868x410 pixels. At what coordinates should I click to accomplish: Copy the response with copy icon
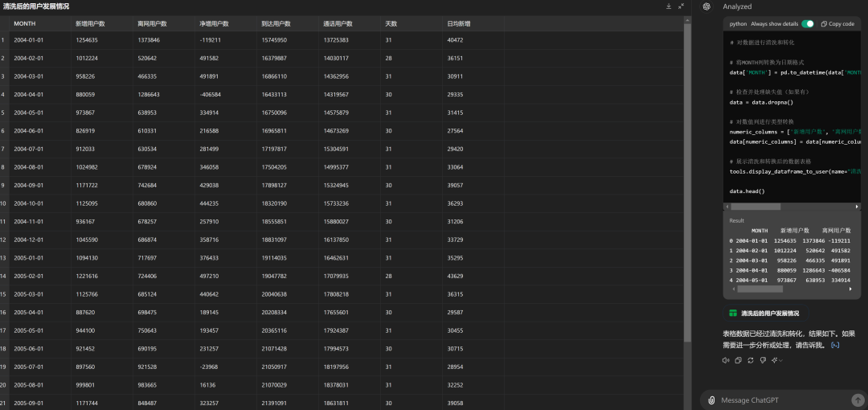point(738,360)
